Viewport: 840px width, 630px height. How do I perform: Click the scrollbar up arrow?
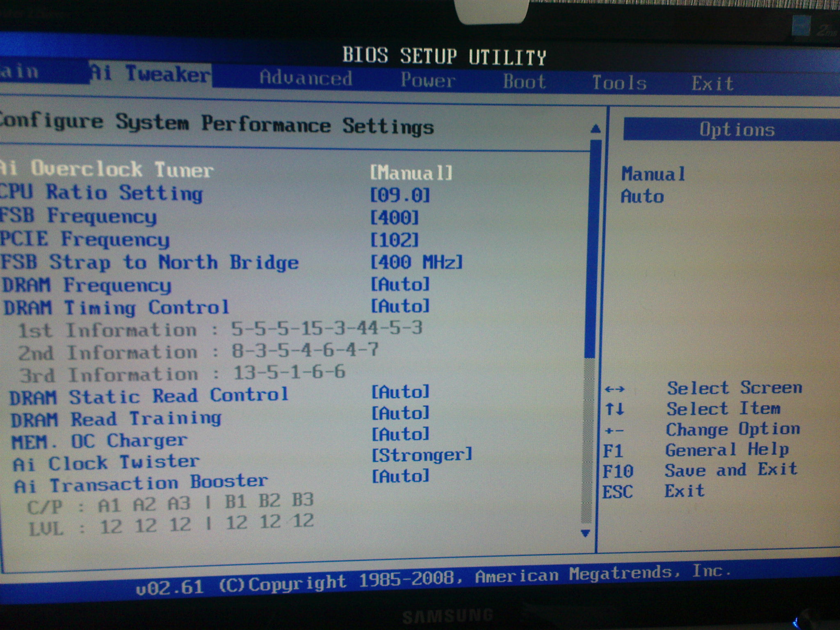pos(596,129)
